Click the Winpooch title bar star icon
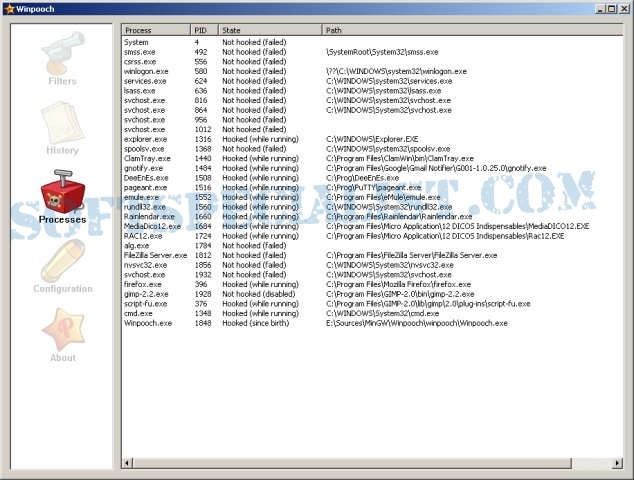Image resolution: width=634 pixels, height=480 pixels. coord(10,9)
